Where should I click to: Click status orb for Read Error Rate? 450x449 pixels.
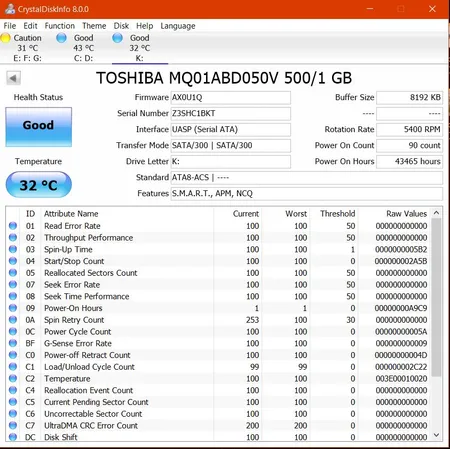13,226
